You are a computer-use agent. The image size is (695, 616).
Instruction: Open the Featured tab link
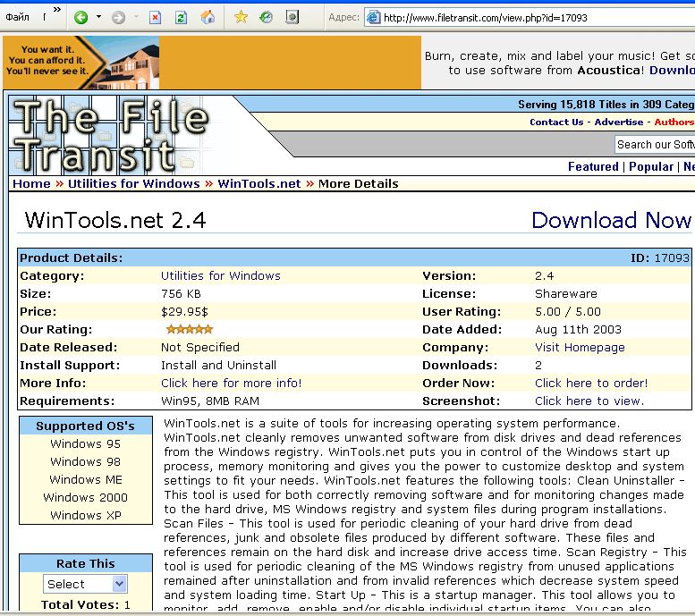pyautogui.click(x=593, y=166)
